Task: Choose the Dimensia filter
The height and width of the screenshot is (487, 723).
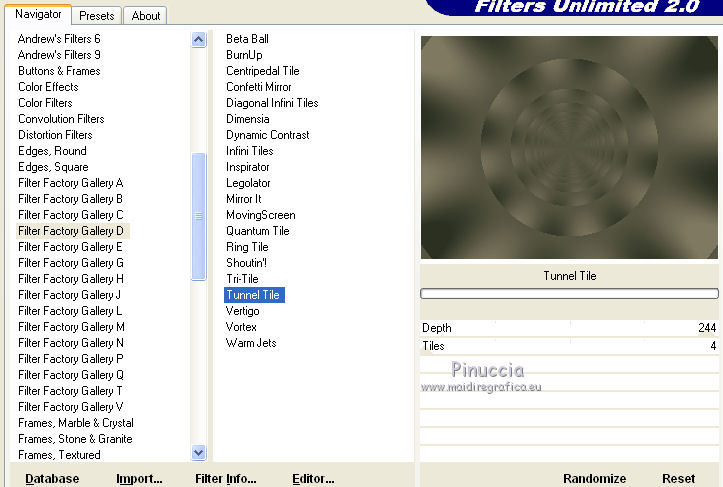Action: point(248,119)
